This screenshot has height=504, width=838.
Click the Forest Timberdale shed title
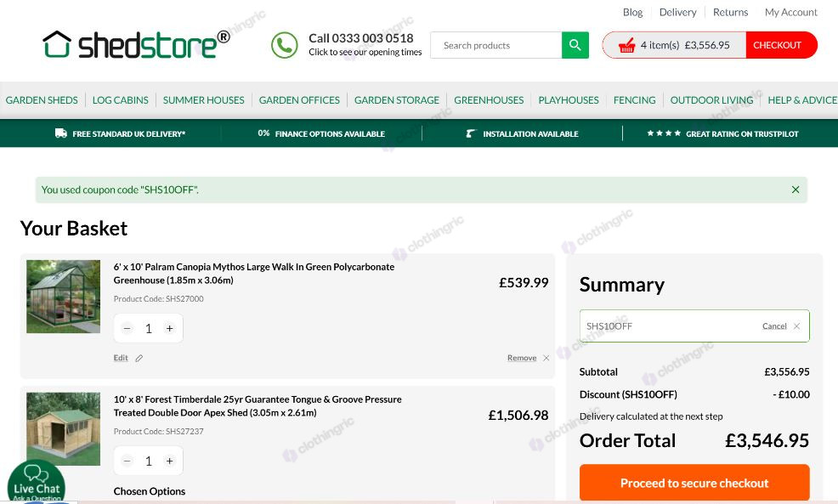point(258,405)
